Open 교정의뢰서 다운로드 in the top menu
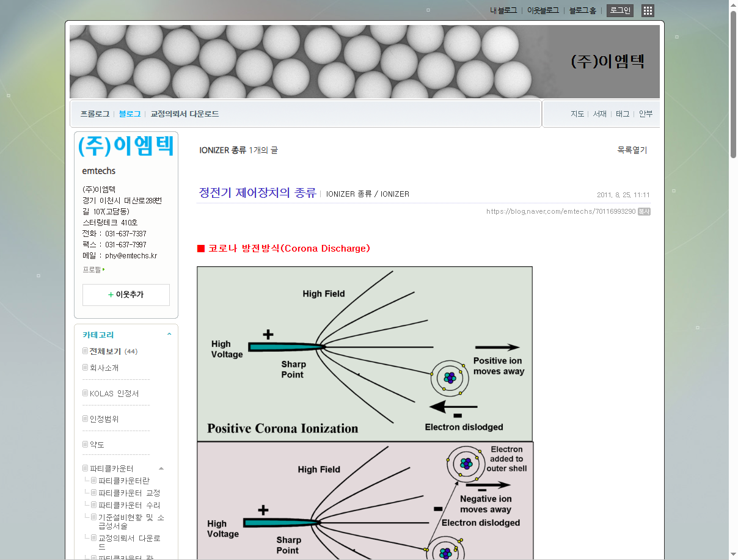Image resolution: width=738 pixels, height=560 pixels. coord(184,114)
